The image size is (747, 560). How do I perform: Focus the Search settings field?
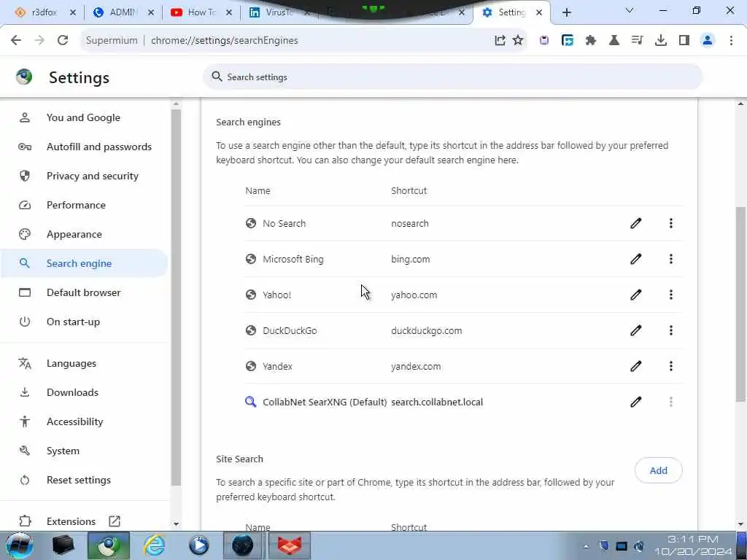452,77
